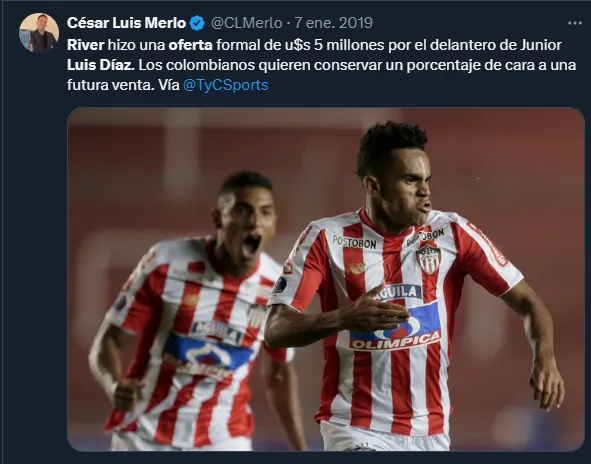Open the @CLMerlo handle link
591x464 pixels.
(247, 23)
